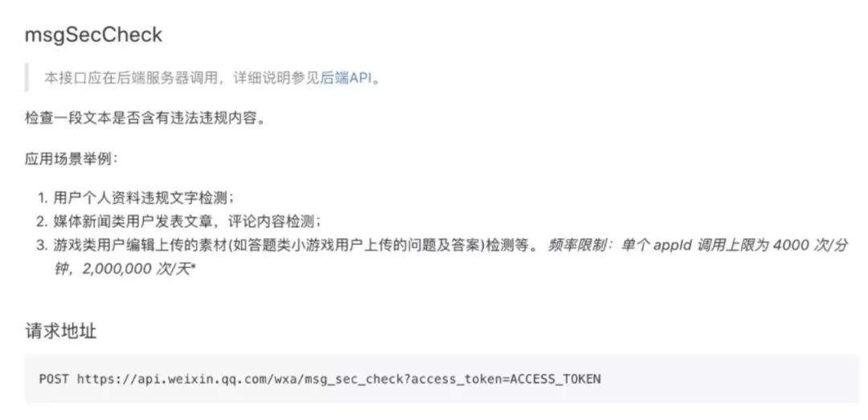Click the POST method keyword

(x=54, y=379)
